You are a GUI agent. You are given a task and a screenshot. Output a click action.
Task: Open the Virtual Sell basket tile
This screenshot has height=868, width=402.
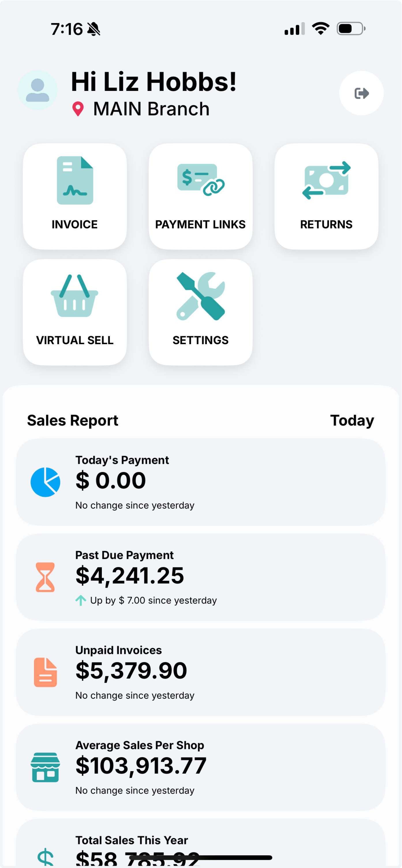pos(75,312)
